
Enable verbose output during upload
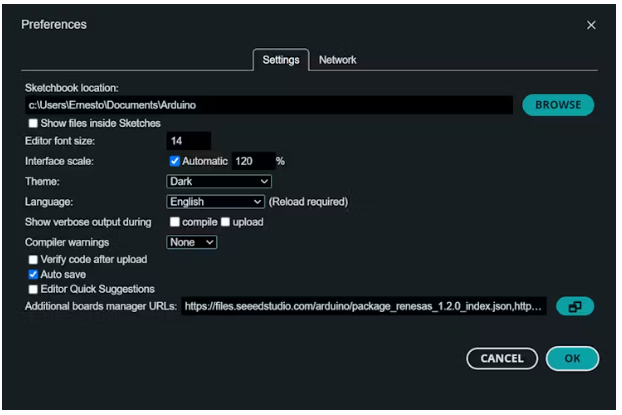[x=226, y=222]
